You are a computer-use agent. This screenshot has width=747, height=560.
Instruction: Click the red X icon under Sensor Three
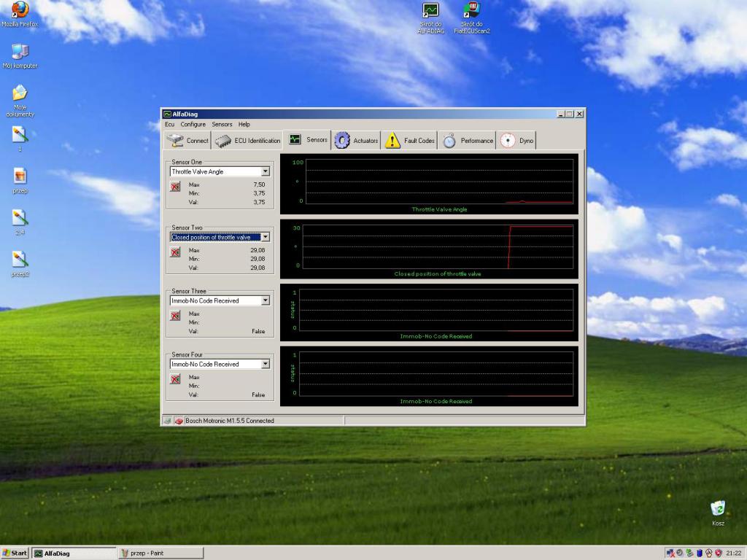tap(175, 315)
